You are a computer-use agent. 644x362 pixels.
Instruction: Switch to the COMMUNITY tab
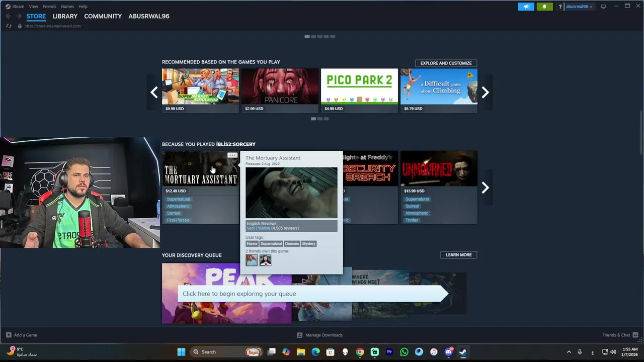[x=103, y=16]
